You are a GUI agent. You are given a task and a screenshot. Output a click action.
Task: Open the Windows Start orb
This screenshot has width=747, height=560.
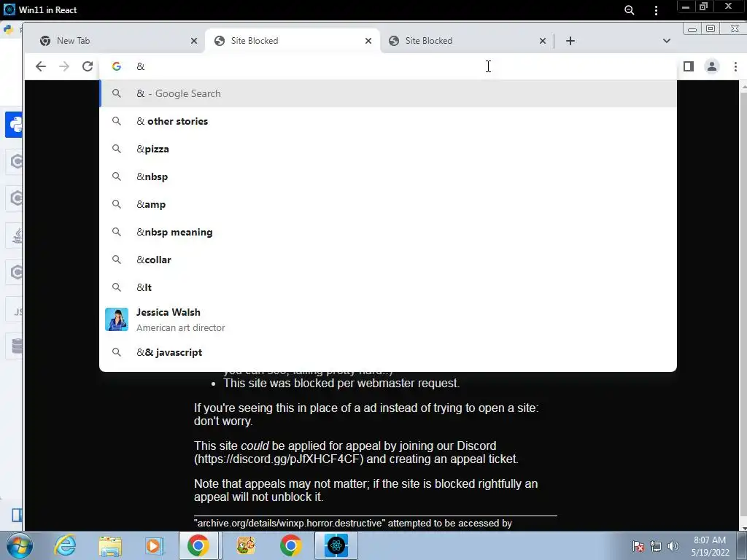pos(20,545)
